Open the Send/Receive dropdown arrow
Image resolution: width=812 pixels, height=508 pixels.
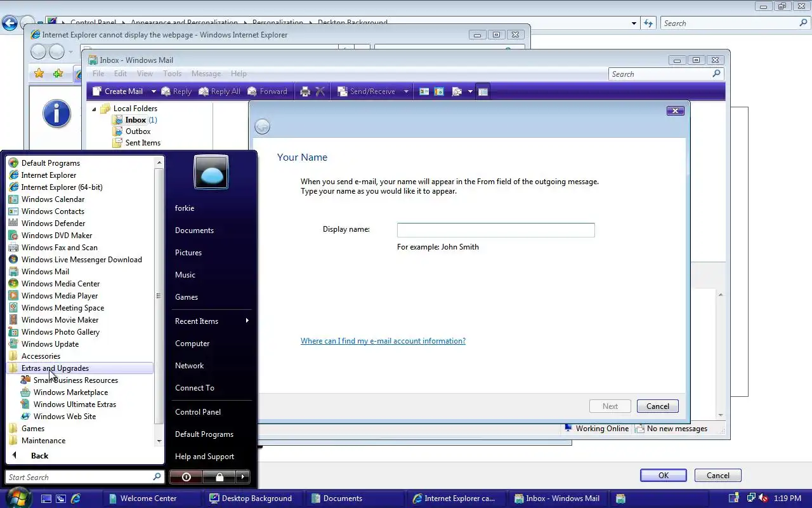pyautogui.click(x=406, y=91)
